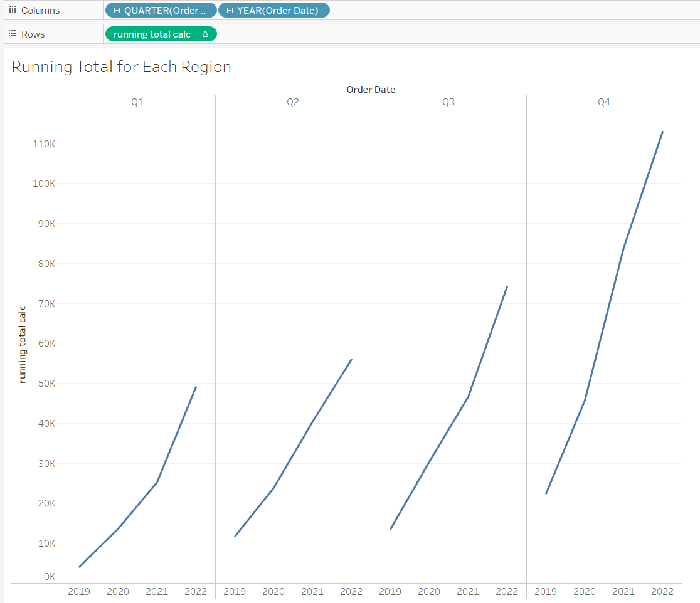Click the Columns shelf icon
The width and height of the screenshot is (700, 603).
coord(13,10)
